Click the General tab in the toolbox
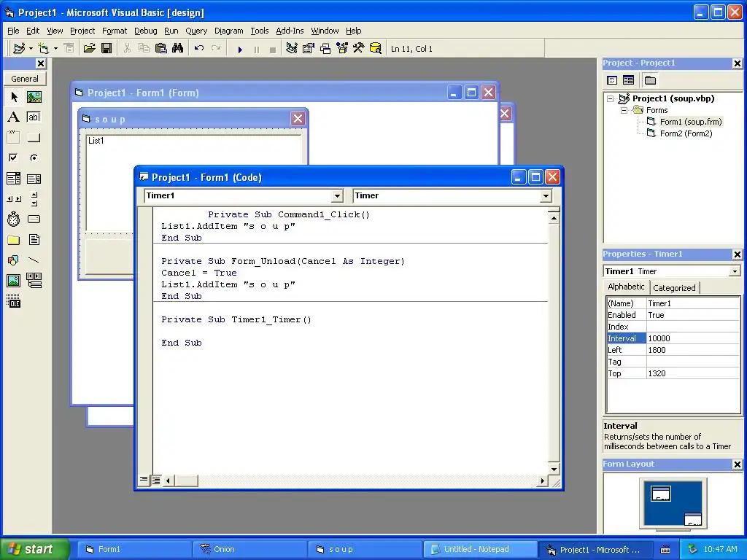This screenshot has height=560, width=747. tap(25, 79)
